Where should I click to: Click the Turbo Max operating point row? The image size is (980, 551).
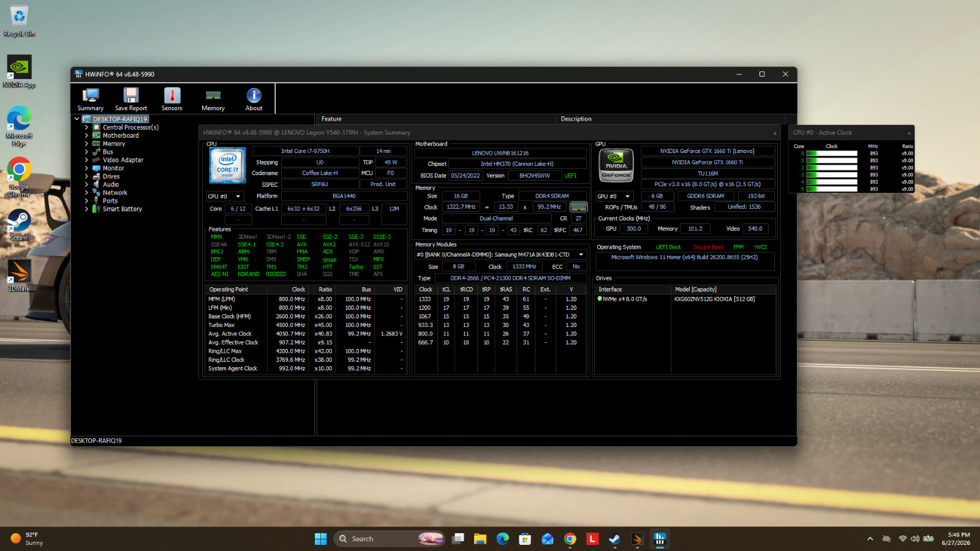pyautogui.click(x=306, y=325)
